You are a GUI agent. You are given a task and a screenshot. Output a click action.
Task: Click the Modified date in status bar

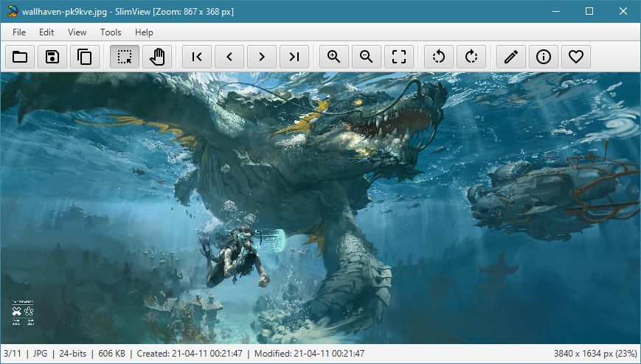(x=310, y=354)
